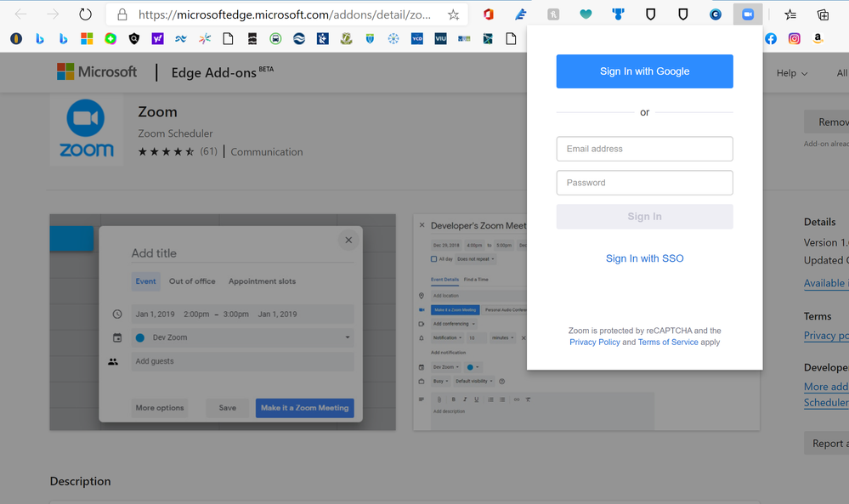Toggle the Zoom extension toolbar icon
Viewport: 849px width, 504px height.
click(748, 14)
